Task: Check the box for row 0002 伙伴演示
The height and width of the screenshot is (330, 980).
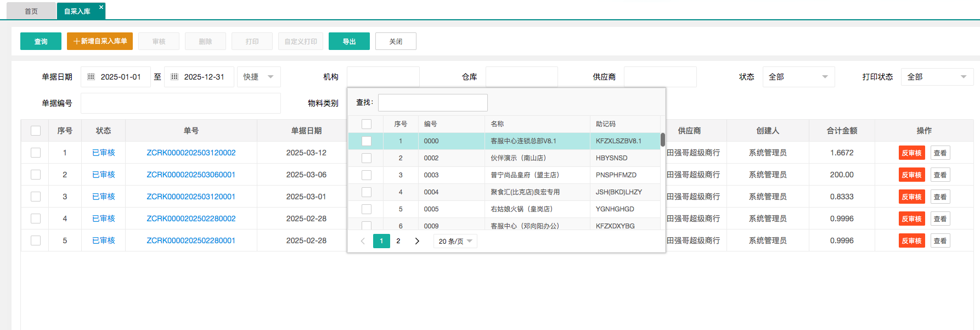Action: (367, 158)
